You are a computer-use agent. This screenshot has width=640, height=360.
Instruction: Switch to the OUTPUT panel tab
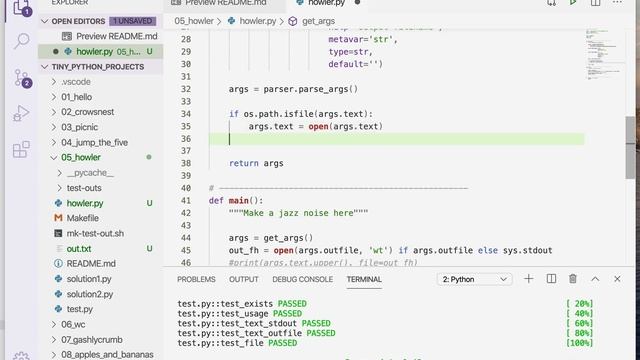pyautogui.click(x=244, y=279)
